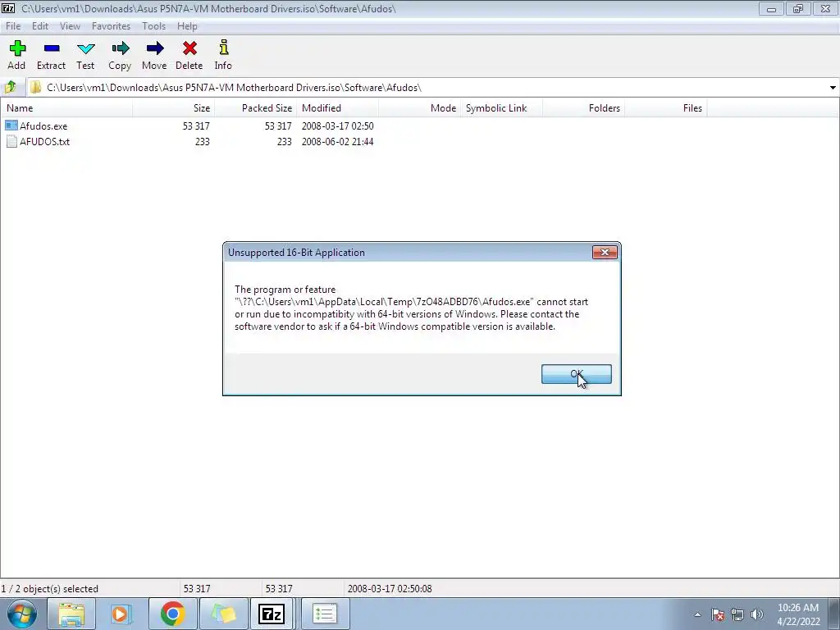Open the Tools menu
Screen dimensions: 840x630
tap(153, 25)
